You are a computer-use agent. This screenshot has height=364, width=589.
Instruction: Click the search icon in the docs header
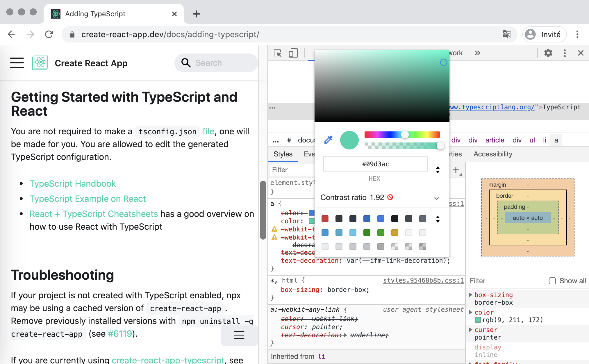(185, 63)
